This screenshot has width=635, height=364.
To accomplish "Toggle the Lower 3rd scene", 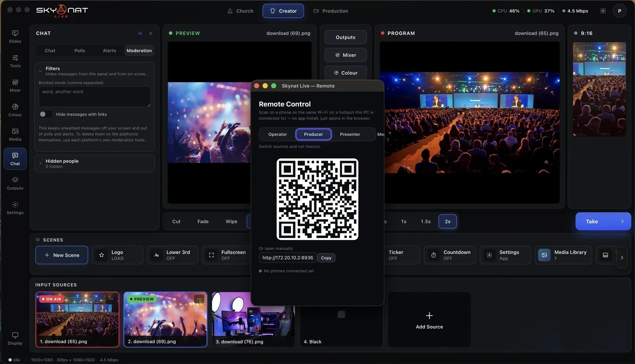I will (172, 255).
